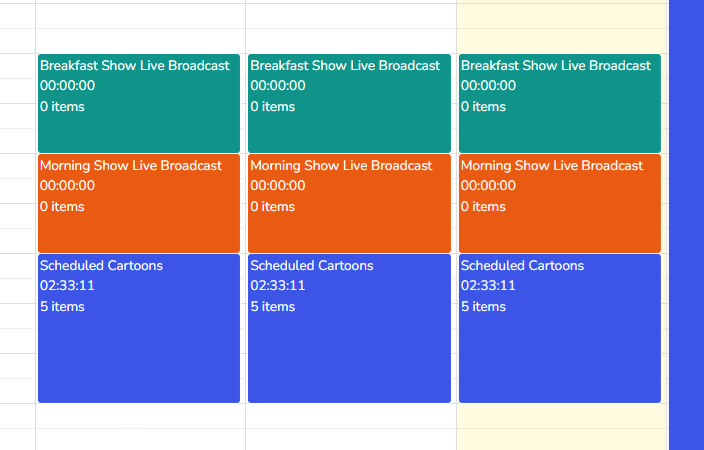The image size is (704, 450).
Task: Click 5 items text in first column Cartoons
Action: coord(62,306)
